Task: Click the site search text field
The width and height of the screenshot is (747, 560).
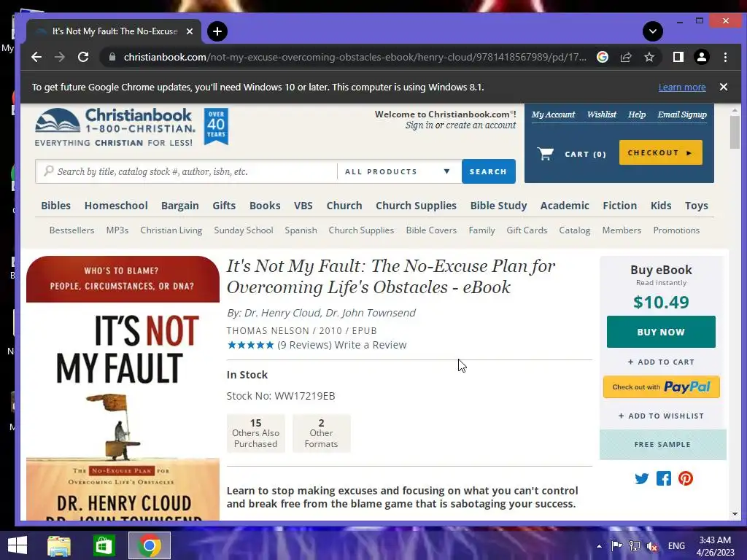Action: (187, 171)
